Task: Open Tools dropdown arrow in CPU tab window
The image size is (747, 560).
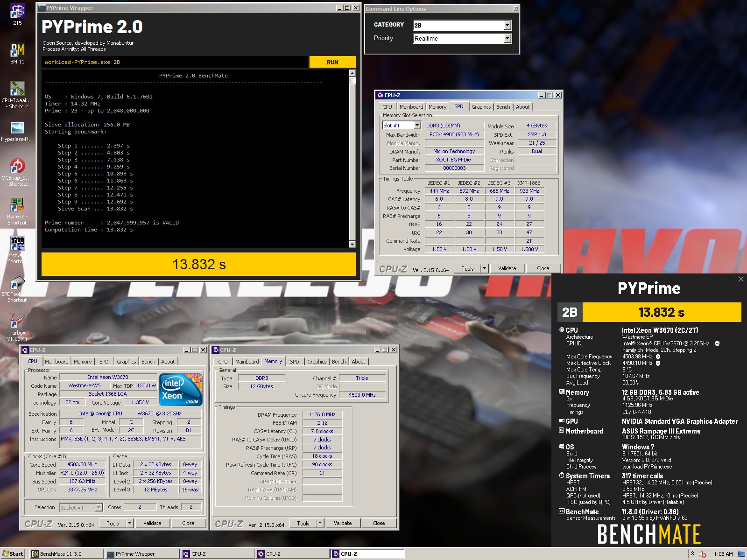Action: [129, 523]
